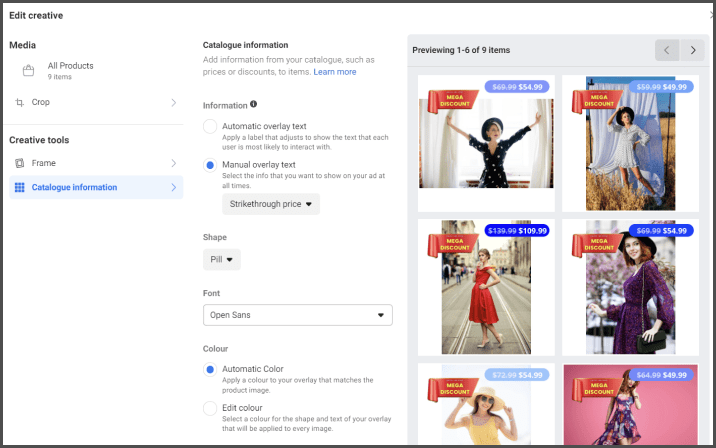This screenshot has width=716, height=448.
Task: Click the 'Shape' label
Action: pyautogui.click(x=215, y=237)
